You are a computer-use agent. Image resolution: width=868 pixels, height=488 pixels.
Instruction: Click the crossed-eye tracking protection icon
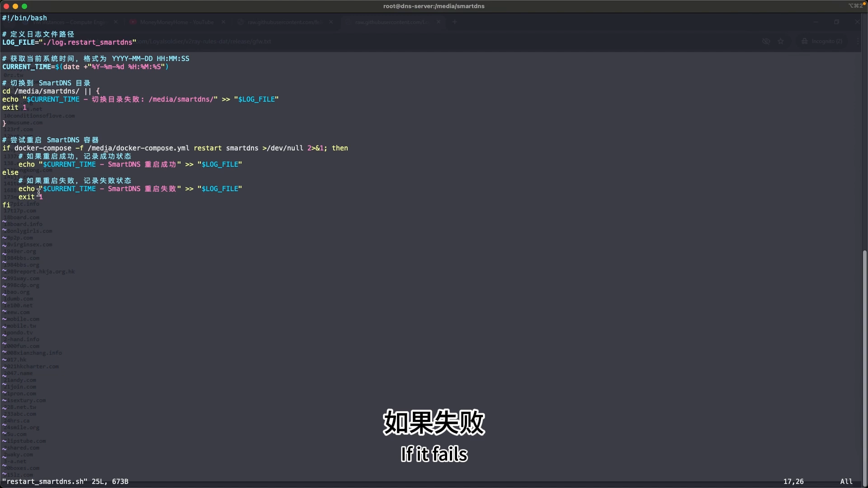(766, 41)
